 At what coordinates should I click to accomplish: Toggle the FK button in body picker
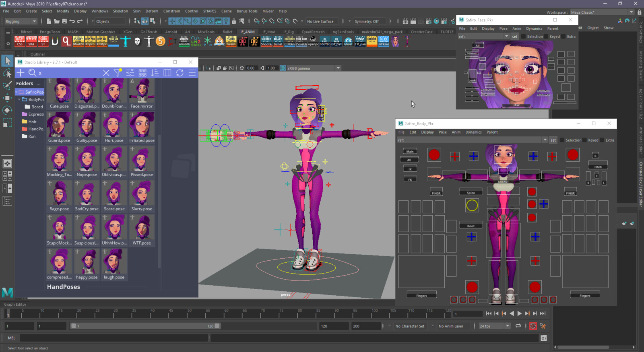pyautogui.click(x=410, y=179)
